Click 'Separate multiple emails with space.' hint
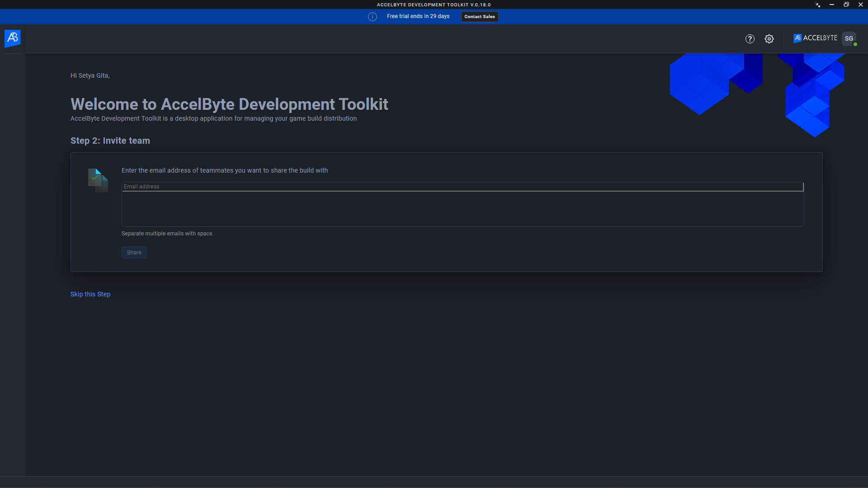This screenshot has height=488, width=868. [x=167, y=234]
